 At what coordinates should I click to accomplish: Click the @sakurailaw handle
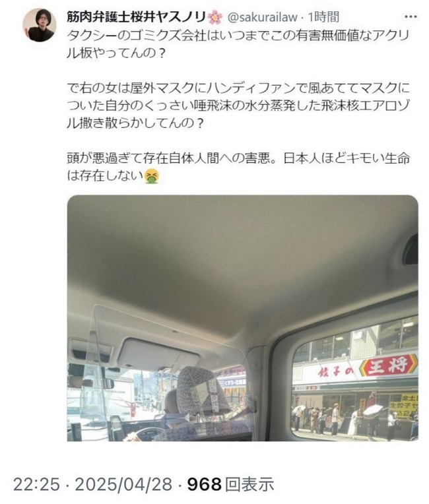tap(263, 17)
